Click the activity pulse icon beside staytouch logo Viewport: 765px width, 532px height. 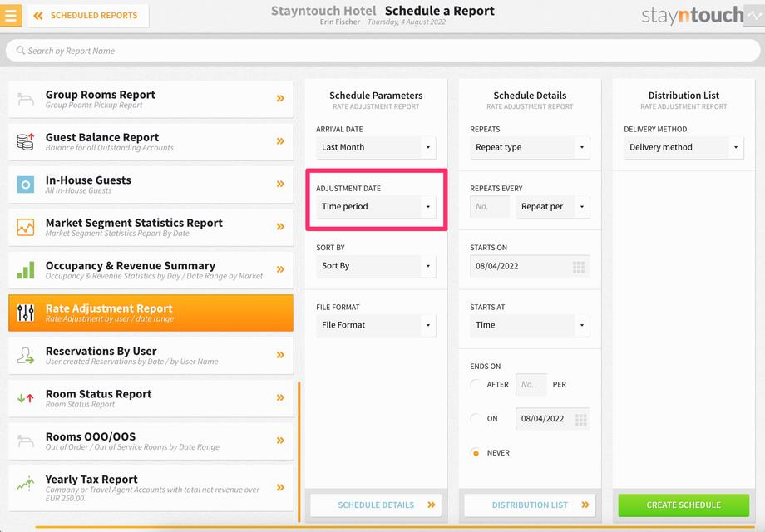(x=754, y=16)
